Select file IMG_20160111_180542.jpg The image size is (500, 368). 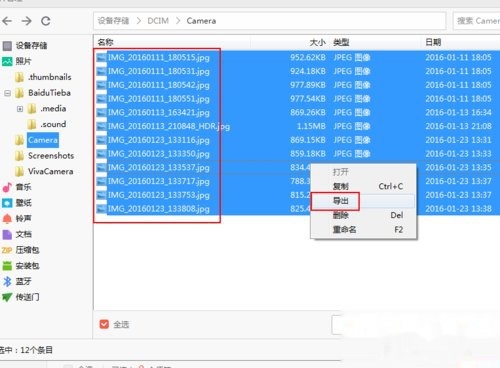(159, 85)
